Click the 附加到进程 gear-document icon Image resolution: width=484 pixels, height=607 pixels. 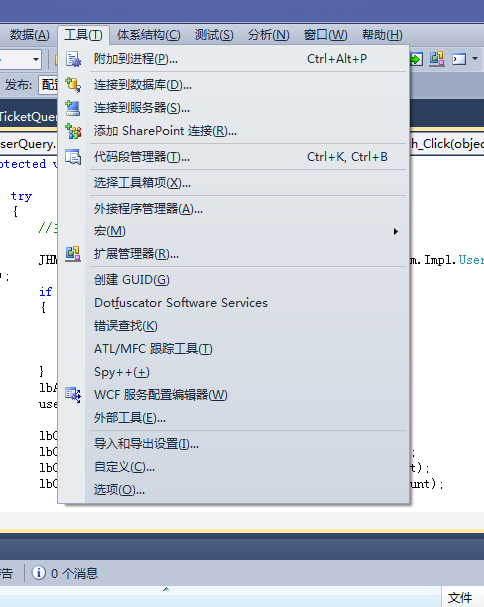pyautogui.click(x=73, y=59)
